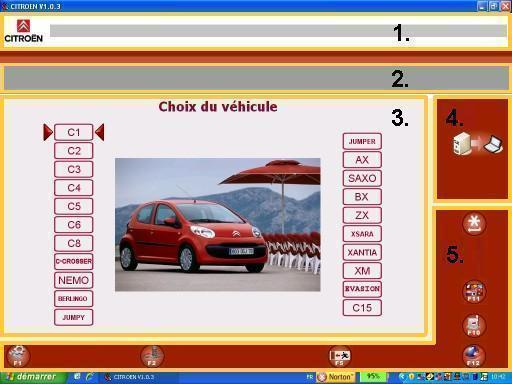
Task: Choose the XSARA vehicle
Action: pos(362,234)
